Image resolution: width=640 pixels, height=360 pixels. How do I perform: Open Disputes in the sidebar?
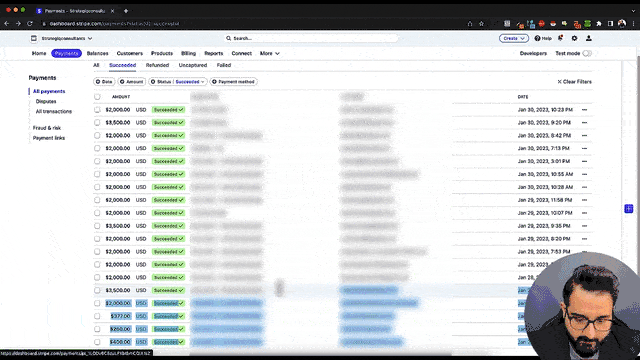pos(46,101)
